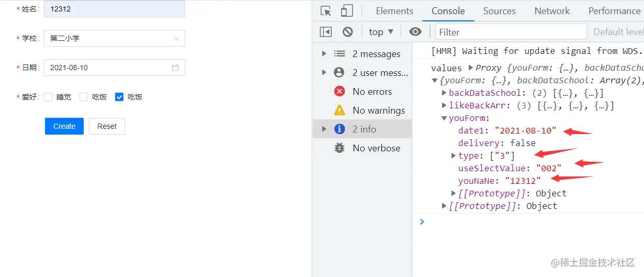Click the delivery: false line

click(x=497, y=143)
